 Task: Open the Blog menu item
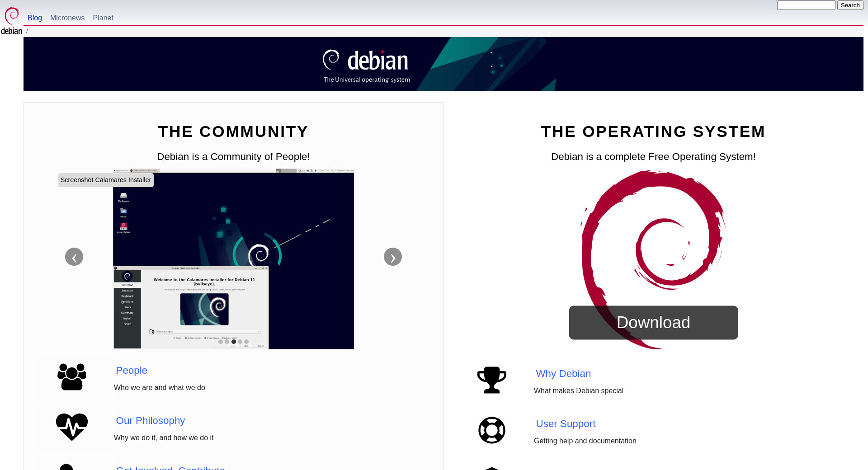tap(35, 18)
